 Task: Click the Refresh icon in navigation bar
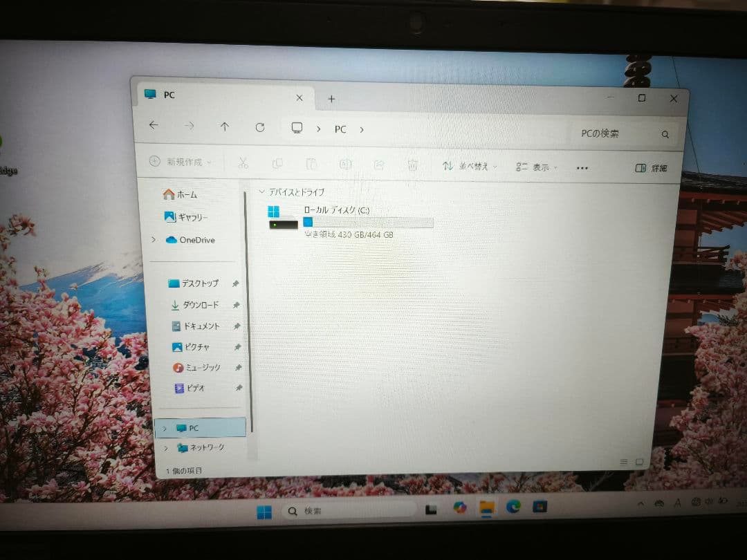[x=260, y=127]
